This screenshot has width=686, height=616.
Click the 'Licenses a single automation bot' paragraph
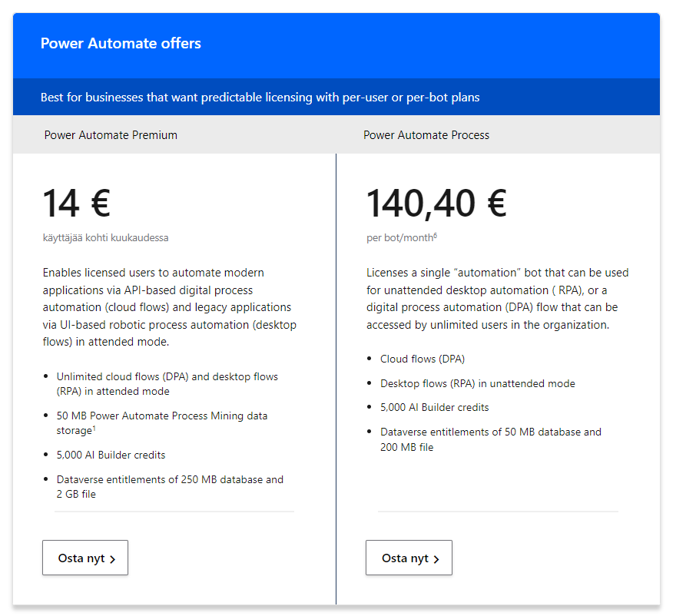497,299
